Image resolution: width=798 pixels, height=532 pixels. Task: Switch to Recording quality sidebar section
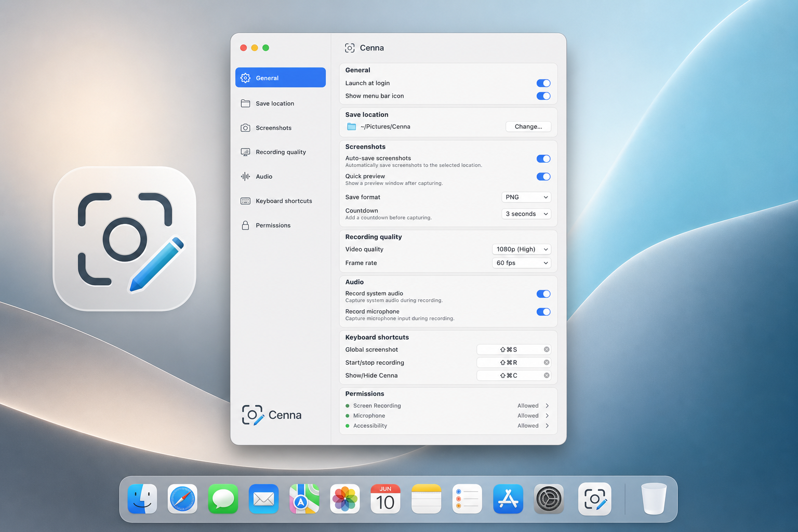[x=281, y=152]
